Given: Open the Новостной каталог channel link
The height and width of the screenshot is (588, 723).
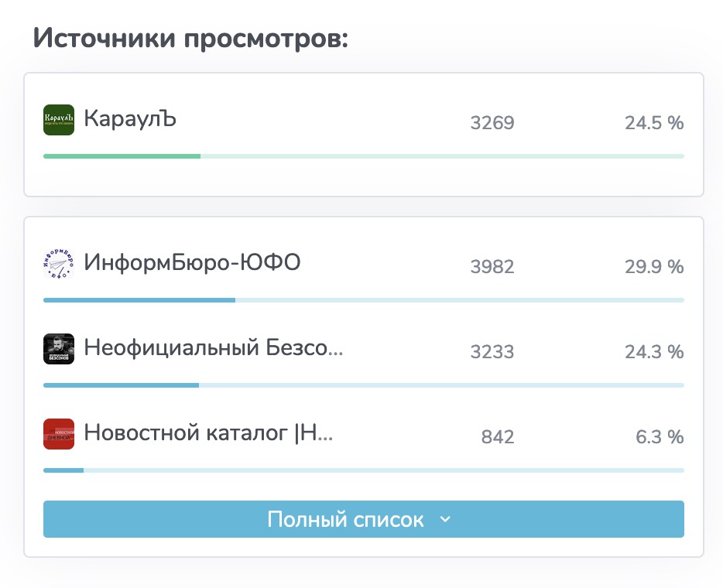Looking at the screenshot, I should [x=208, y=434].
